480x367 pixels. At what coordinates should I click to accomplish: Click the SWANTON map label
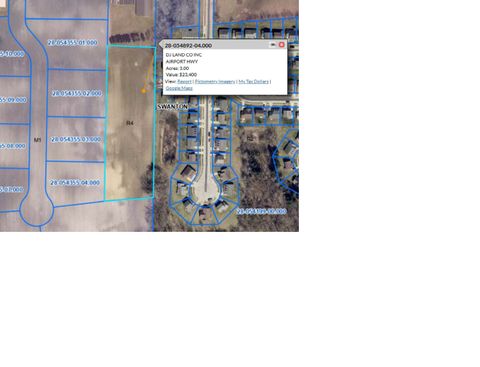[x=173, y=107]
